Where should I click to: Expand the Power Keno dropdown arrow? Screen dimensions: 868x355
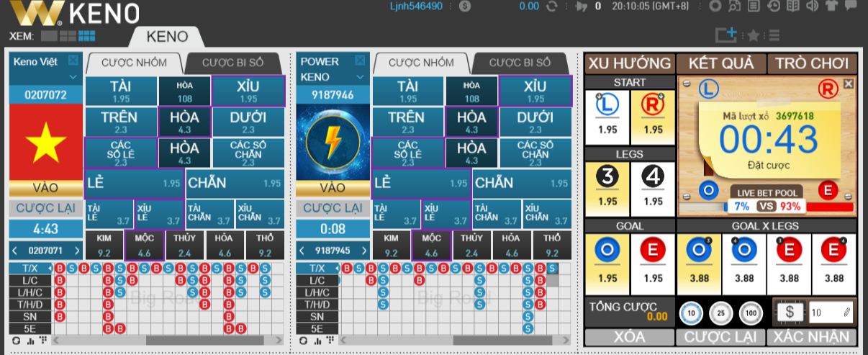tap(360, 76)
